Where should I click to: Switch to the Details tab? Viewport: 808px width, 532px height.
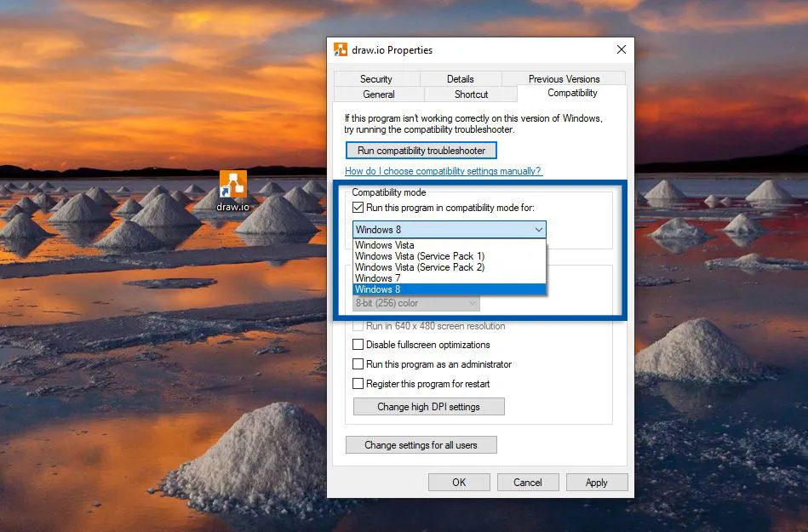click(x=461, y=78)
